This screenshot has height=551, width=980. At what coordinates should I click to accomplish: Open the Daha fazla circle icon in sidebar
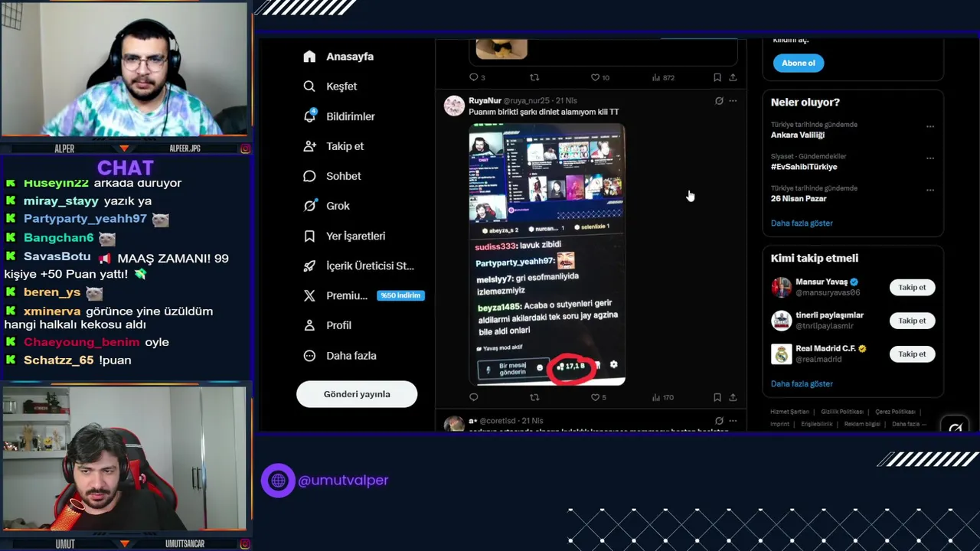pyautogui.click(x=309, y=356)
